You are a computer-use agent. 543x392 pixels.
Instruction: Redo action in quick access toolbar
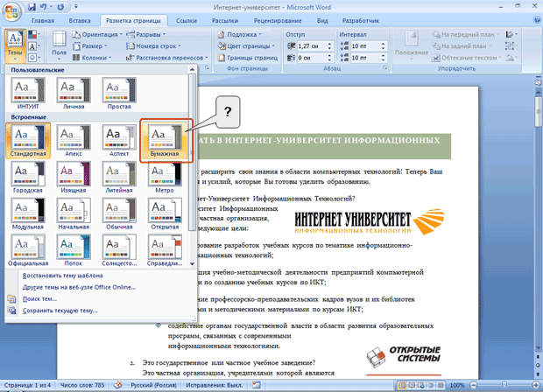pos(60,7)
